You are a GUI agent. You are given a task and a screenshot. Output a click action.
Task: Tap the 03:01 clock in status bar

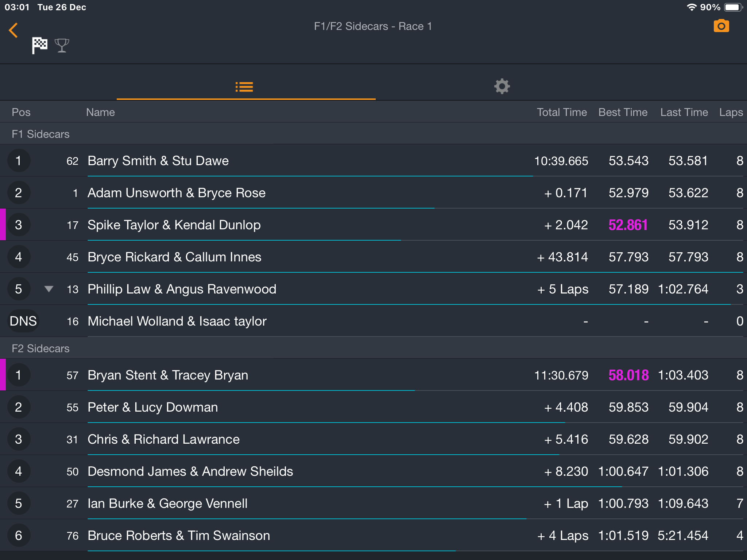17,7
